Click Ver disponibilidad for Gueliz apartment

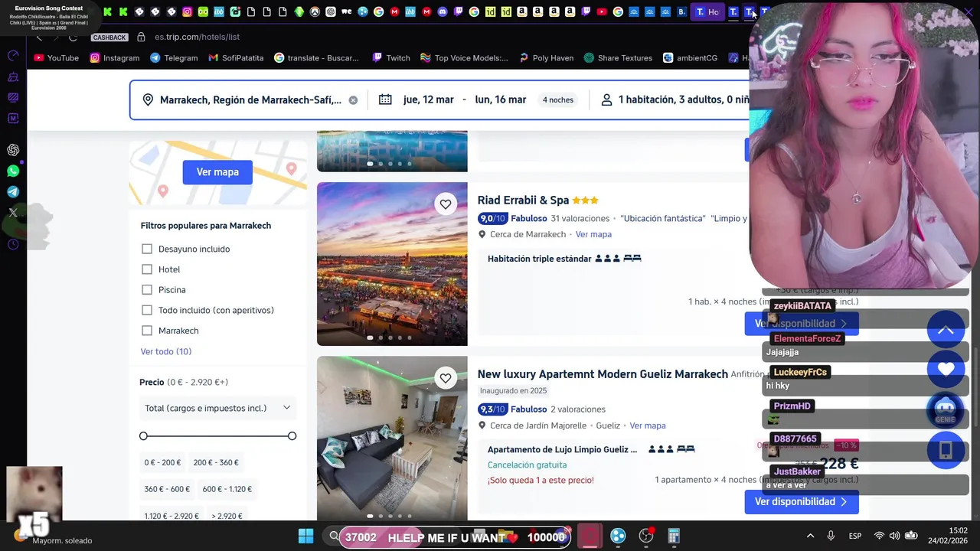[801, 501]
